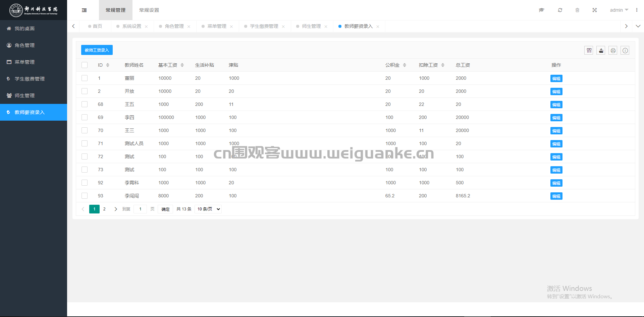The width and height of the screenshot is (644, 317).
Task: Click the 总工资 column header
Action: [x=463, y=65]
